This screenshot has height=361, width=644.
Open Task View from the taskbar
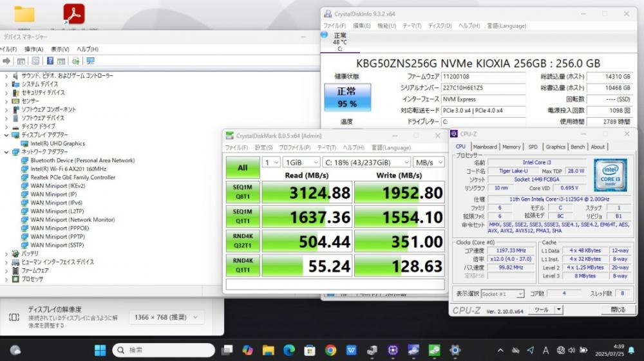pyautogui.click(x=227, y=350)
